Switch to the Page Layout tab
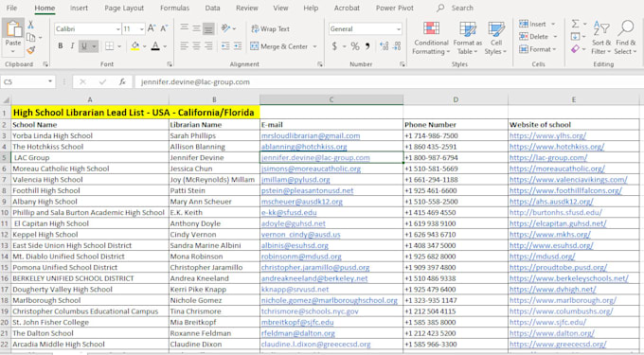Screen dimensions: 644x355 124,8
